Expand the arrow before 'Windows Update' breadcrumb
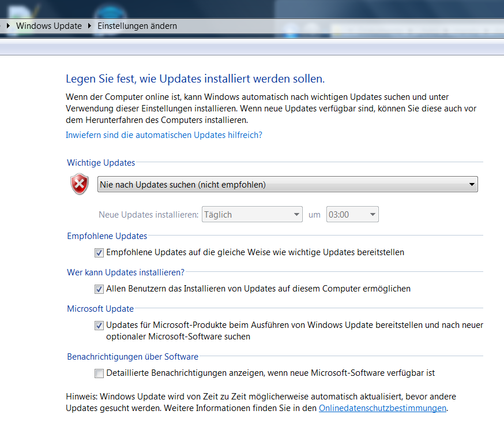 [x=9, y=26]
